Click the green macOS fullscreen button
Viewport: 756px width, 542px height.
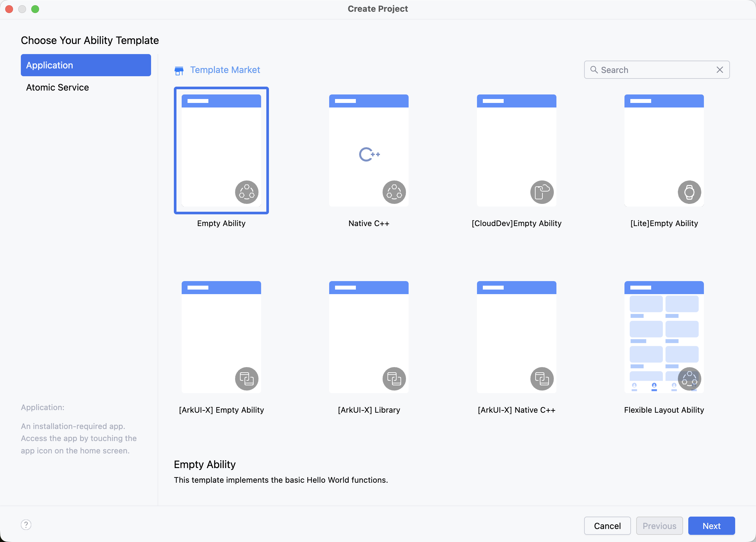pyautogui.click(x=35, y=9)
